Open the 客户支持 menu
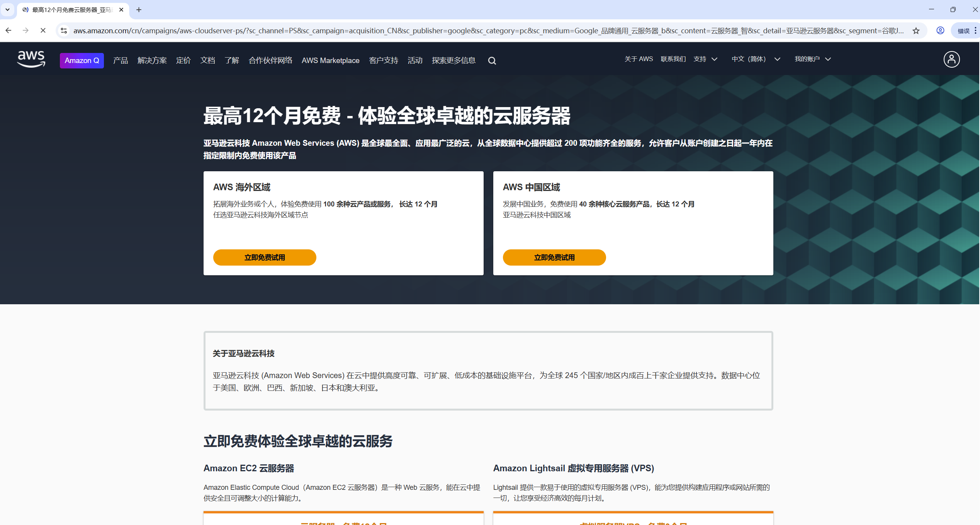 383,61
